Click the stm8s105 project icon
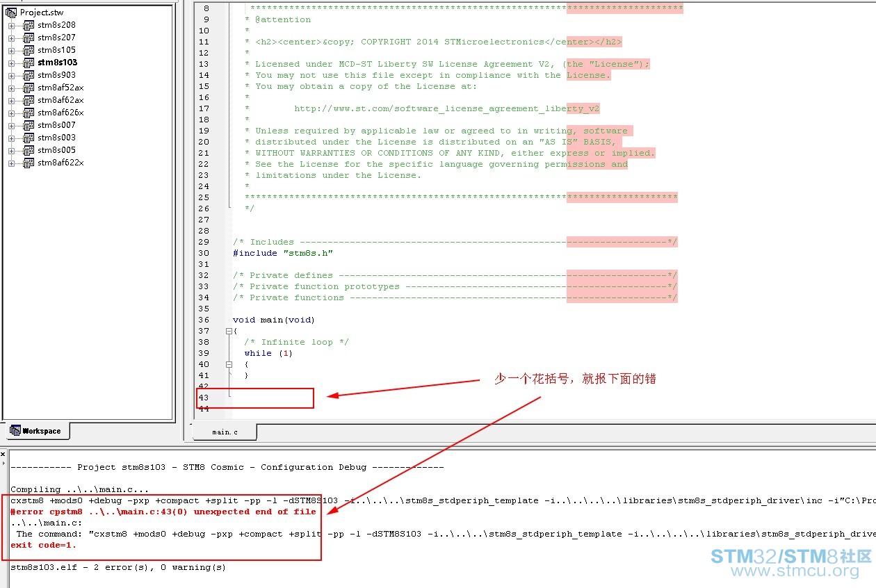Image resolution: width=876 pixels, height=588 pixels. pyautogui.click(x=29, y=50)
